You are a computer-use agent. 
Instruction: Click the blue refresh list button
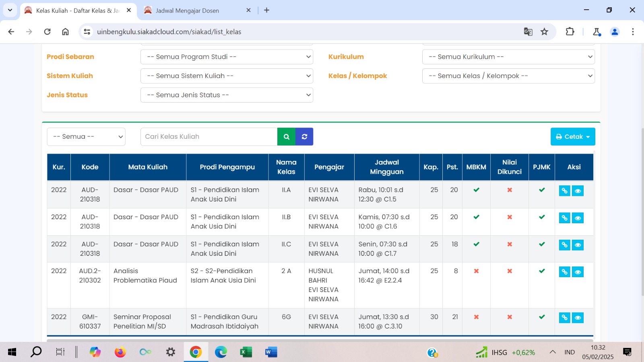point(304,137)
